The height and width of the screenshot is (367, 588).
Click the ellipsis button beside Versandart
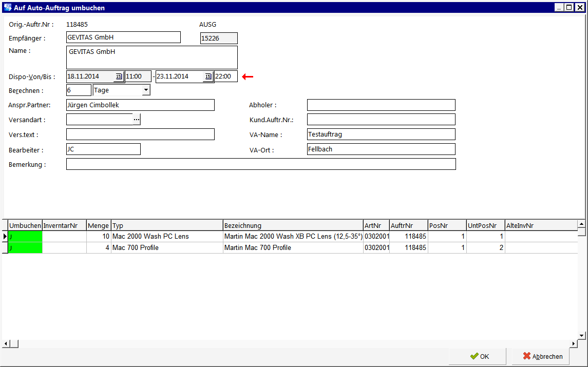[x=137, y=120]
